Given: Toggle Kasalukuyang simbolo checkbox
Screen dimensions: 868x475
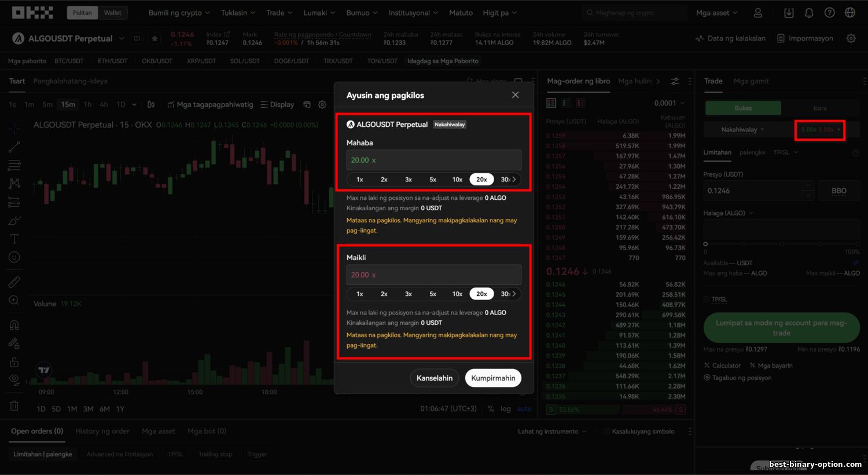Looking at the screenshot, I should click(606, 432).
